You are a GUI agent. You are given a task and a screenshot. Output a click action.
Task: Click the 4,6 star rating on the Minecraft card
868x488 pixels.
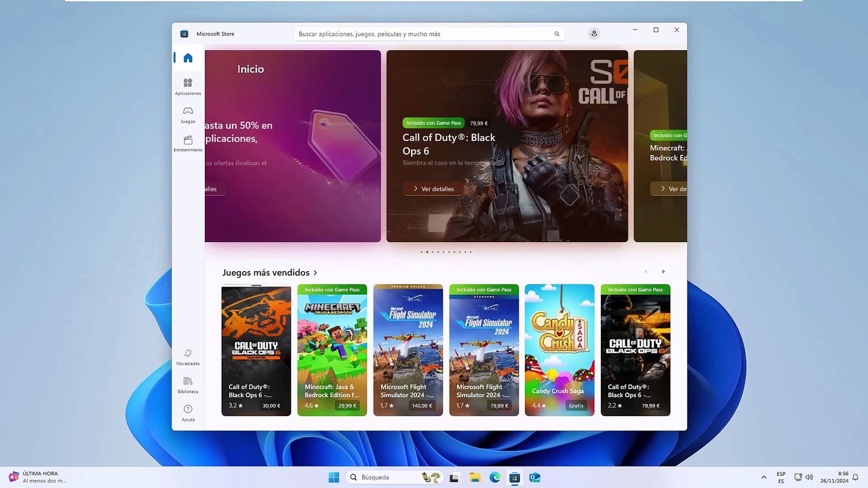(x=311, y=406)
